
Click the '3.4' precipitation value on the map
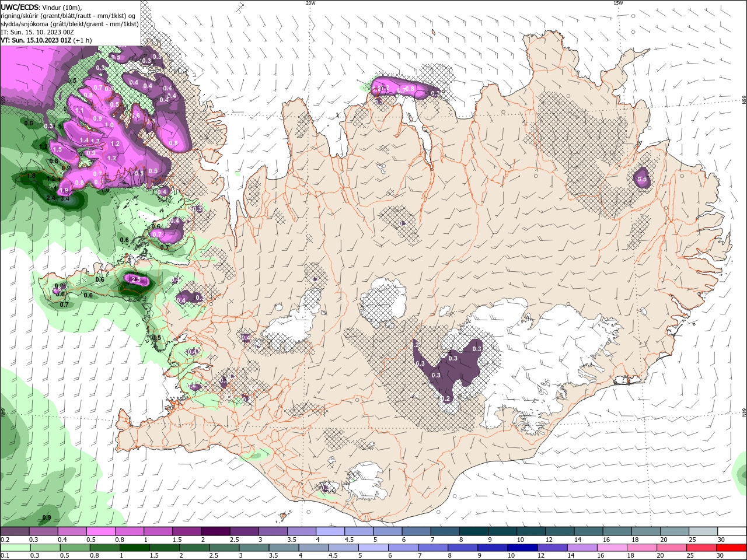[x=65, y=199]
